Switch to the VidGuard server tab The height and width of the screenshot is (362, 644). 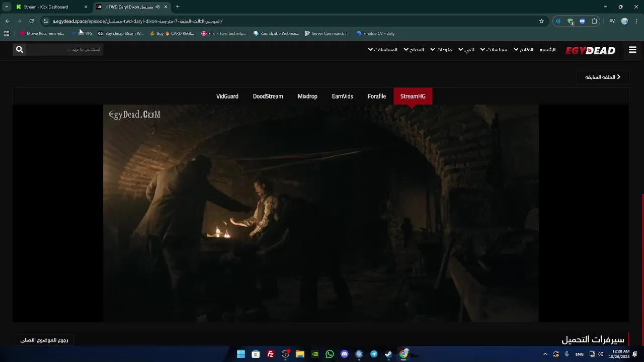(x=227, y=97)
